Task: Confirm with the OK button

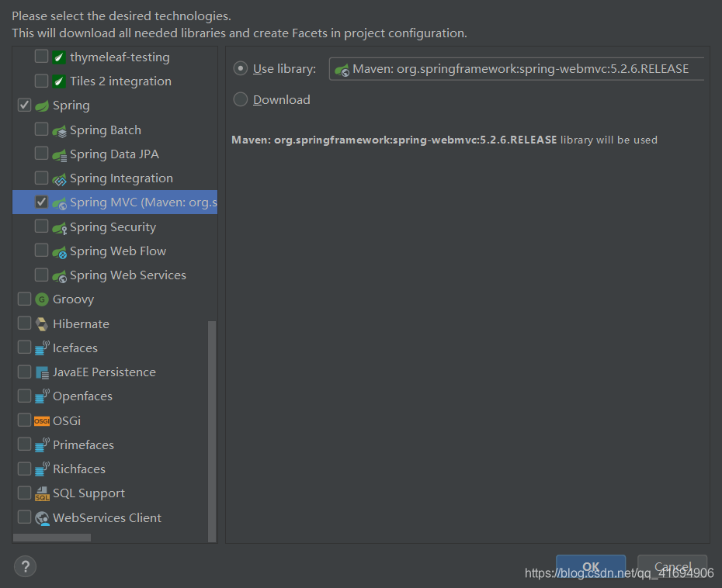Action: pyautogui.click(x=591, y=566)
